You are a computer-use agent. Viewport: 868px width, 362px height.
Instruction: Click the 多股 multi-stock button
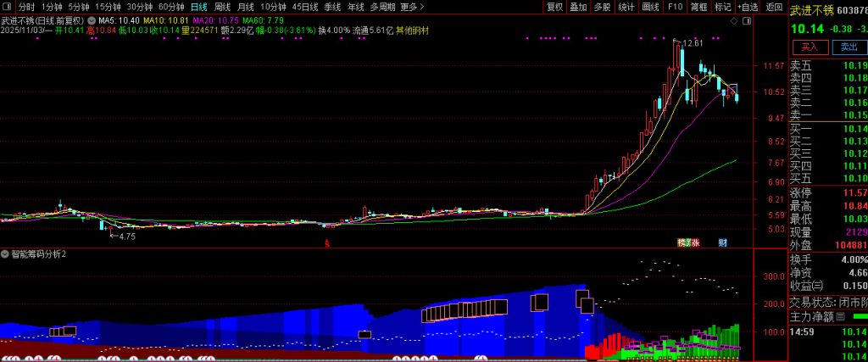tap(602, 7)
